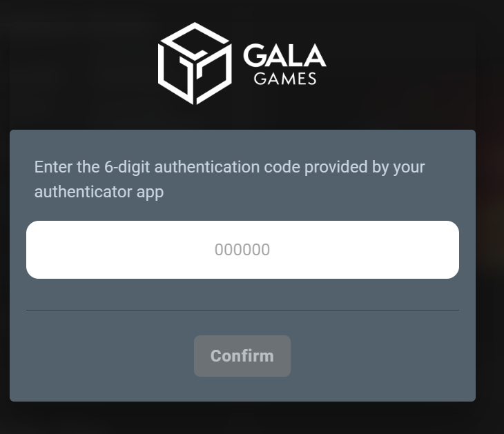Screen dimensions: 504x434
Task: Focus the 6-digit authentication code field
Action: tap(242, 250)
